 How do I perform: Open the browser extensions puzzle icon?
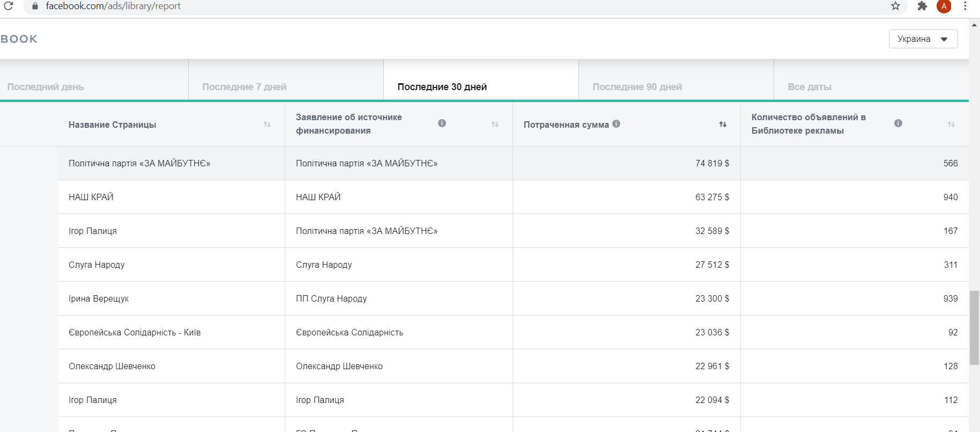pyautogui.click(x=922, y=6)
